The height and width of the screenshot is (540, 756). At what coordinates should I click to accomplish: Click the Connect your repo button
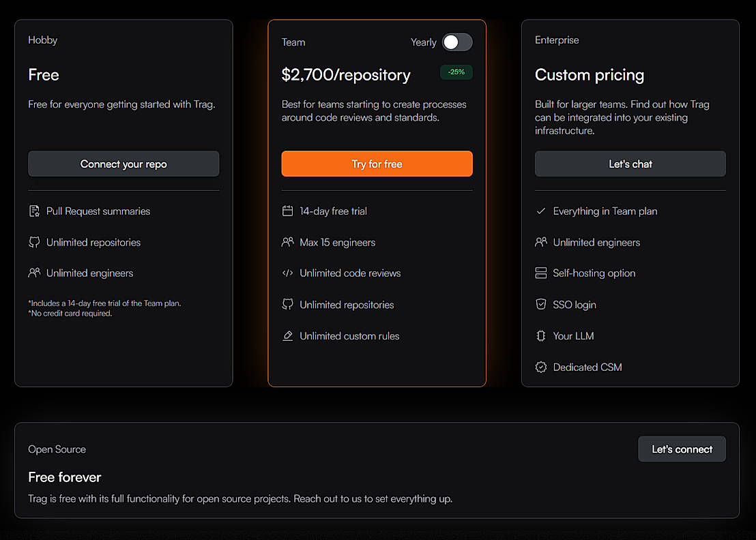pyautogui.click(x=123, y=164)
